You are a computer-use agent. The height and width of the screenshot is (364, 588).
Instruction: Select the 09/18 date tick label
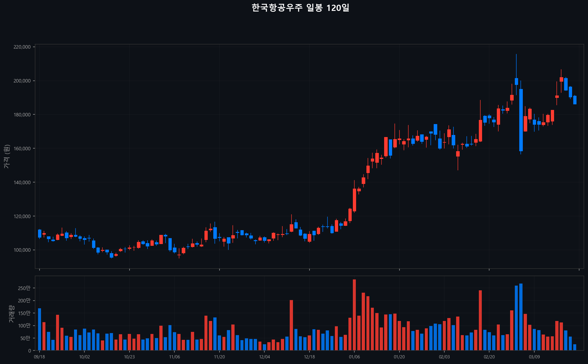(40, 357)
